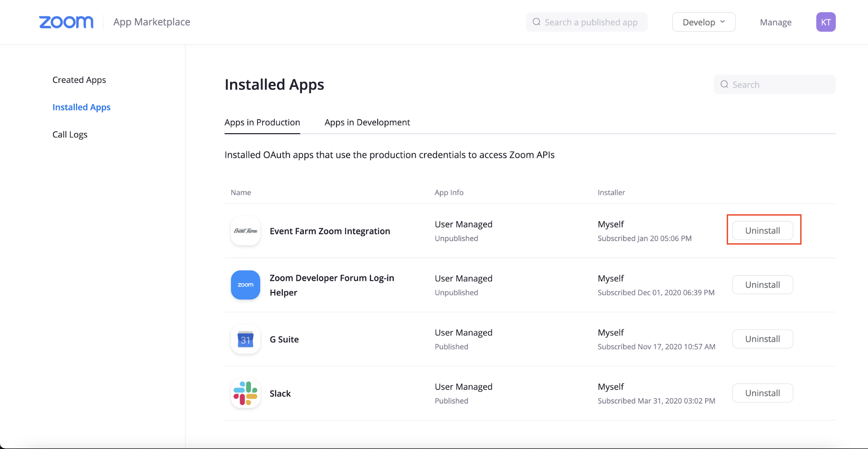This screenshot has width=868, height=449.
Task: Click Published status in G Suite row
Action: coord(451,347)
